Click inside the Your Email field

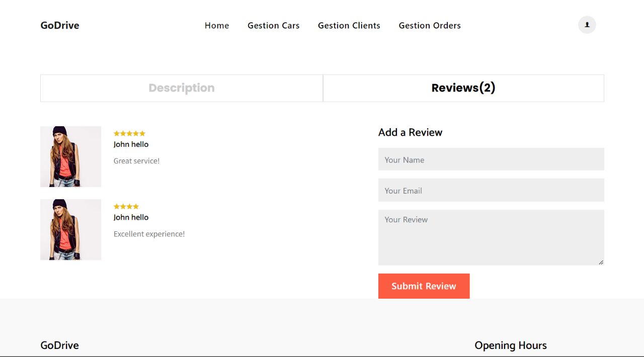pos(491,190)
